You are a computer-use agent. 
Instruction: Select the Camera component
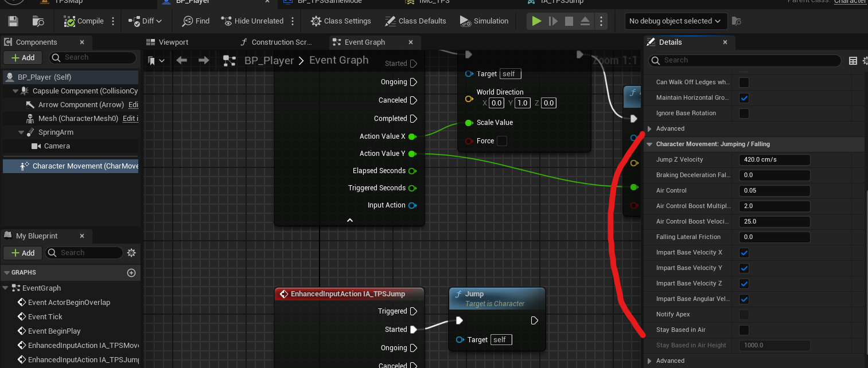coord(57,146)
